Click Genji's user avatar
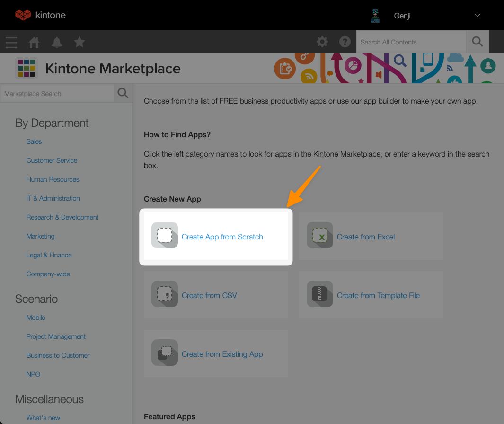 [375, 16]
